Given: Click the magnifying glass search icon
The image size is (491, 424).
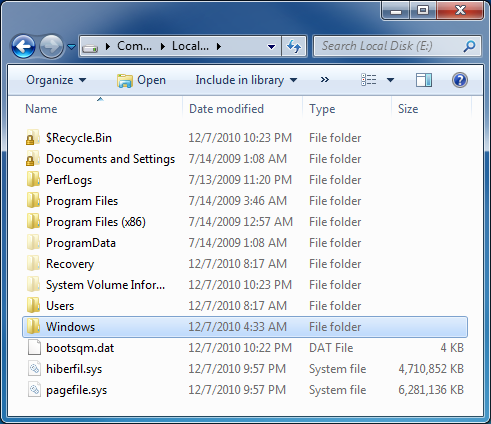Looking at the screenshot, I should tap(470, 46).
